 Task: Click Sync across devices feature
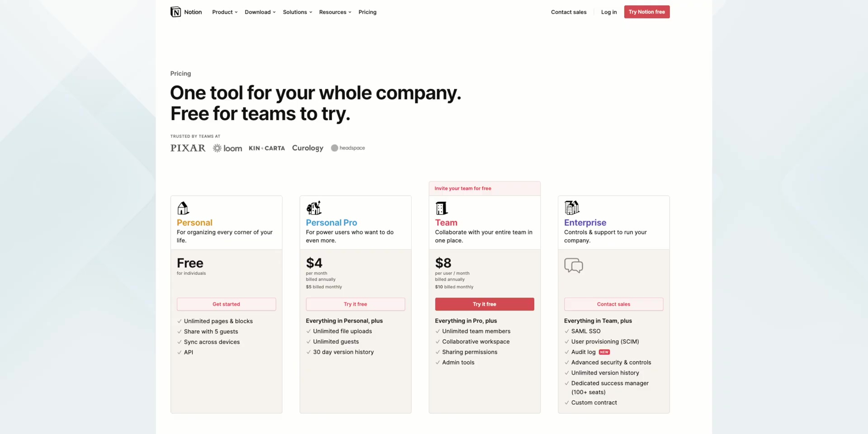click(212, 342)
